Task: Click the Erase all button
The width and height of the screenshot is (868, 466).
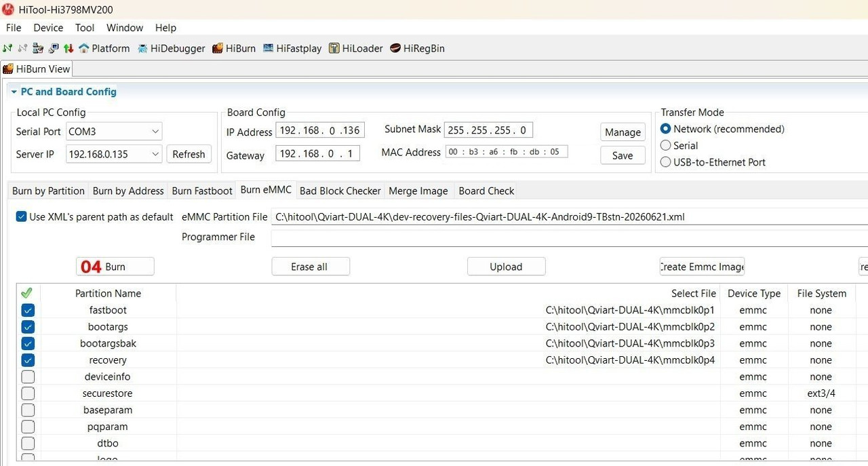Action: click(x=311, y=267)
